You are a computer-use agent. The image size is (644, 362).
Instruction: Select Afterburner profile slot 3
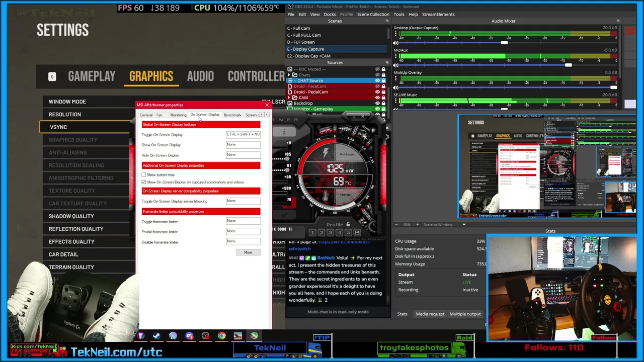[330, 233]
